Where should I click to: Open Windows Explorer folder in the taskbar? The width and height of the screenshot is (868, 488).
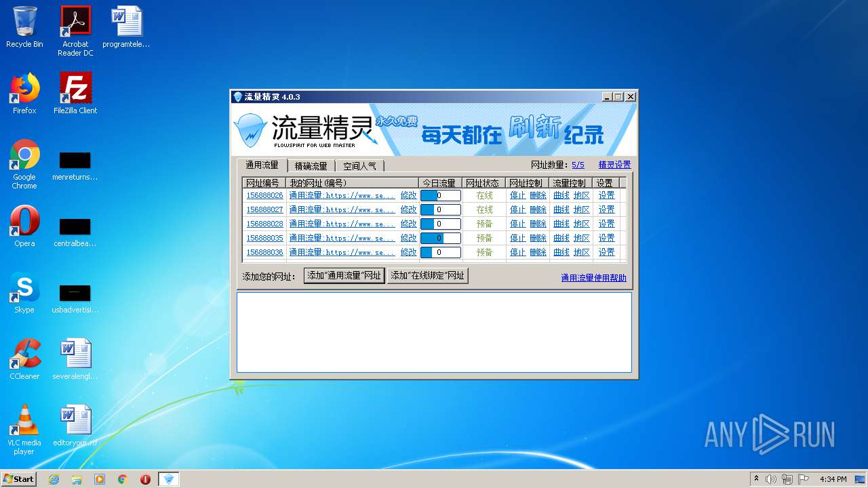[77, 479]
